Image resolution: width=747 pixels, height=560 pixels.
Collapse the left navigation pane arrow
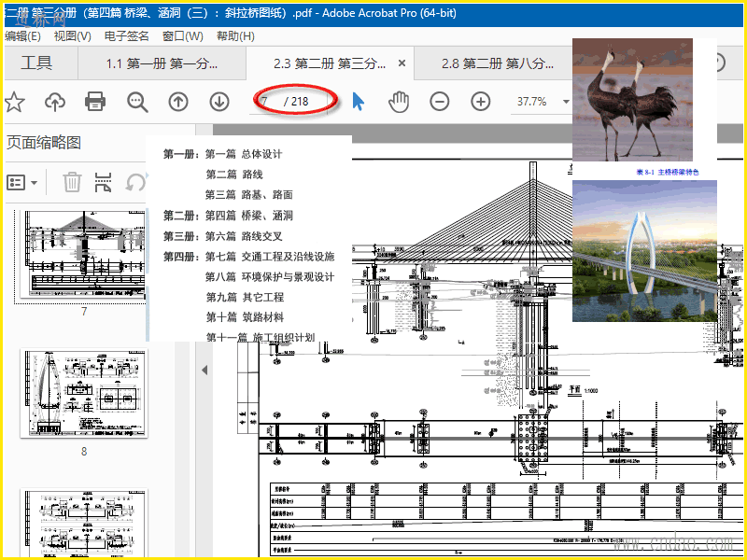tap(204, 371)
